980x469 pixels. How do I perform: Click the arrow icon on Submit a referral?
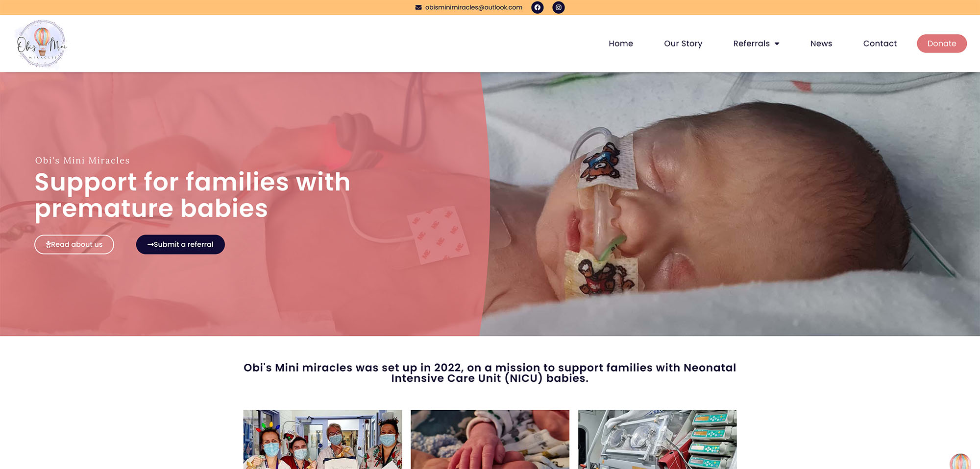pos(150,244)
